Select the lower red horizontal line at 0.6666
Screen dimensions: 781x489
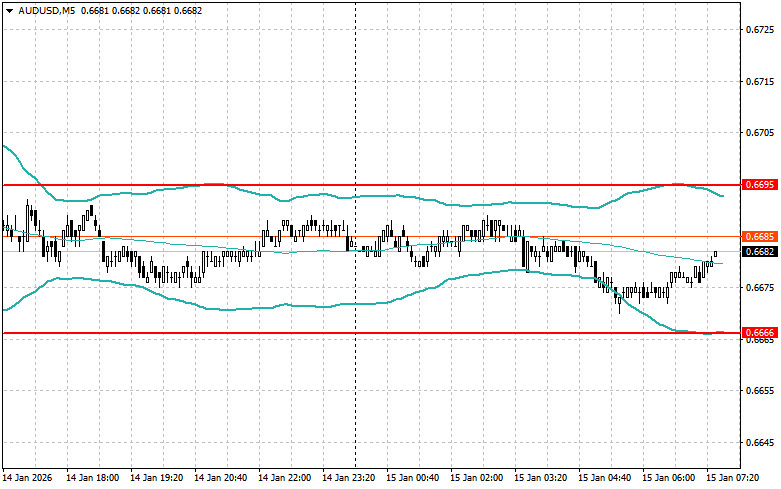click(372, 333)
